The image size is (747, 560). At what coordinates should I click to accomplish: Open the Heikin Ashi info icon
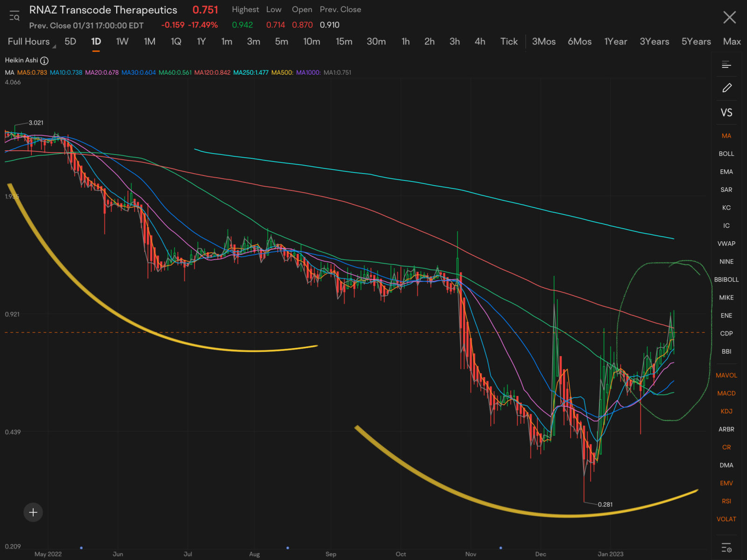pos(44,61)
